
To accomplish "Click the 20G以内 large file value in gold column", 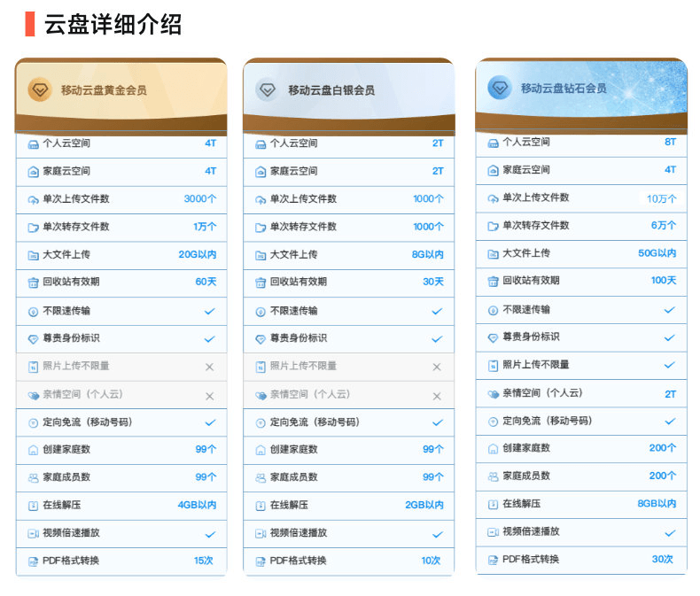I will [197, 255].
